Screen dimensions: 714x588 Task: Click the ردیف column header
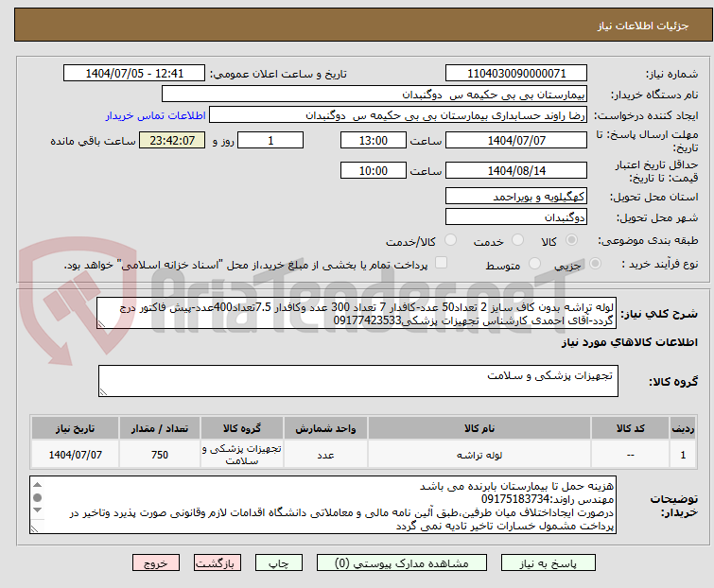tap(683, 428)
